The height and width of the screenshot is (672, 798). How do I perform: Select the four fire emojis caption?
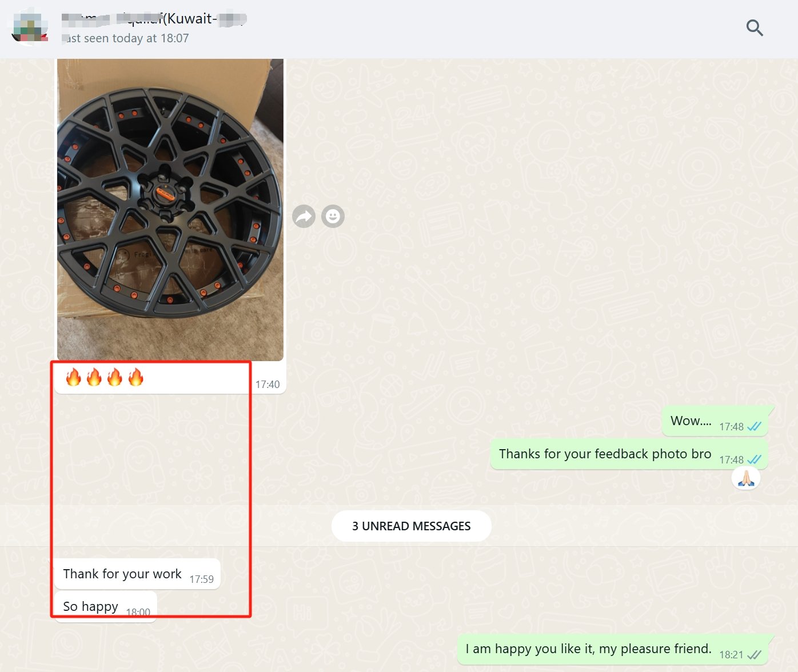[x=105, y=377]
